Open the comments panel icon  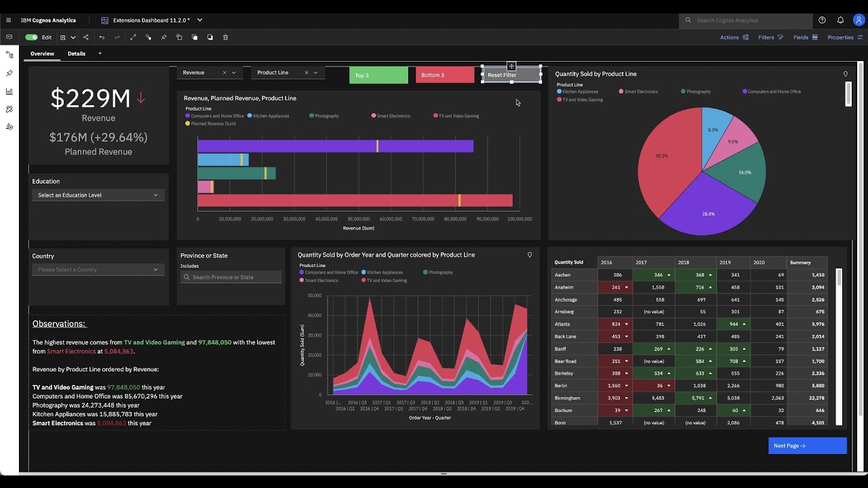(x=9, y=37)
